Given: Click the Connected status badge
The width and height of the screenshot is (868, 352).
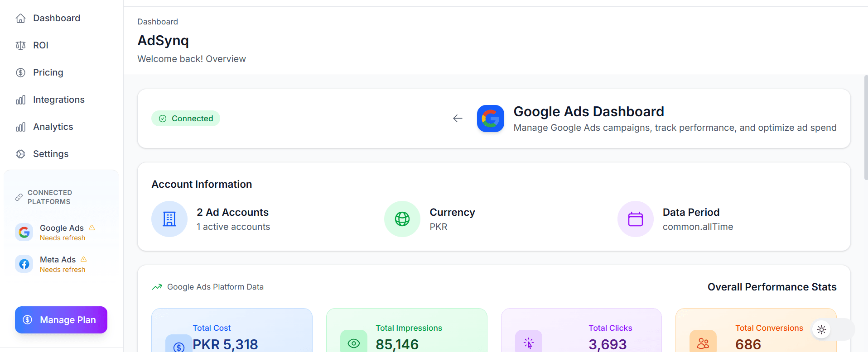Looking at the screenshot, I should point(186,119).
